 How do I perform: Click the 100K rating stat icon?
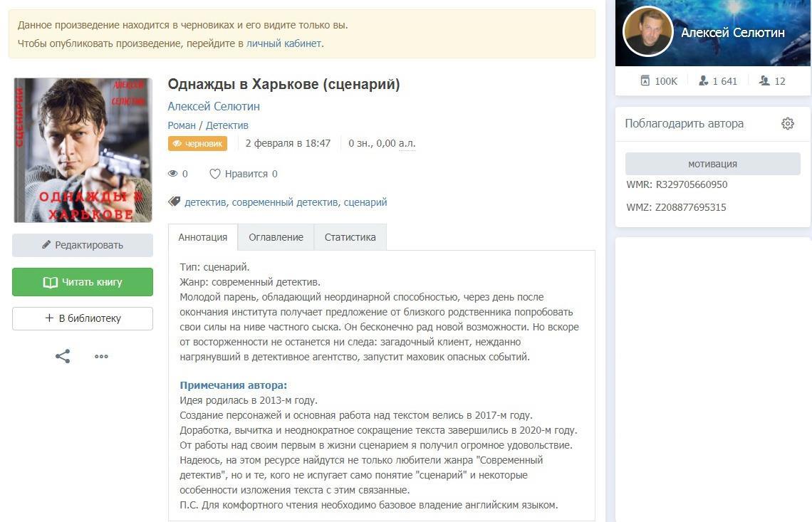(645, 80)
